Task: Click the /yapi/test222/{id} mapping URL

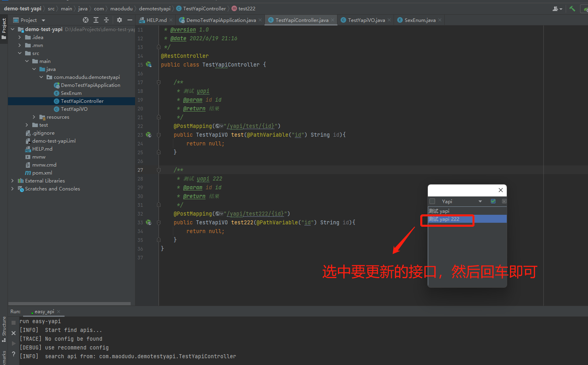Action: 255,214
